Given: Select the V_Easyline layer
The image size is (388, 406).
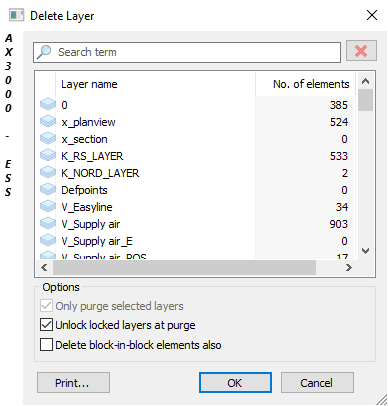Looking at the screenshot, I should (x=87, y=207).
